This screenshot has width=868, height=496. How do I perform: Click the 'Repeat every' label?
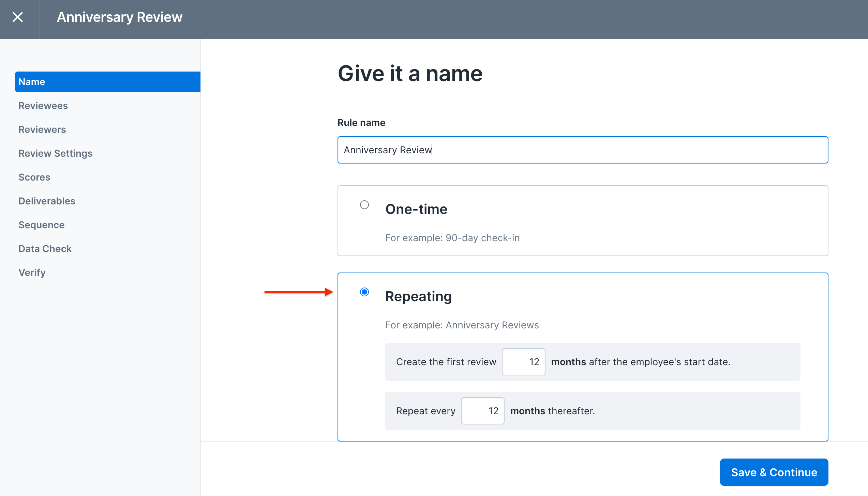tap(425, 411)
